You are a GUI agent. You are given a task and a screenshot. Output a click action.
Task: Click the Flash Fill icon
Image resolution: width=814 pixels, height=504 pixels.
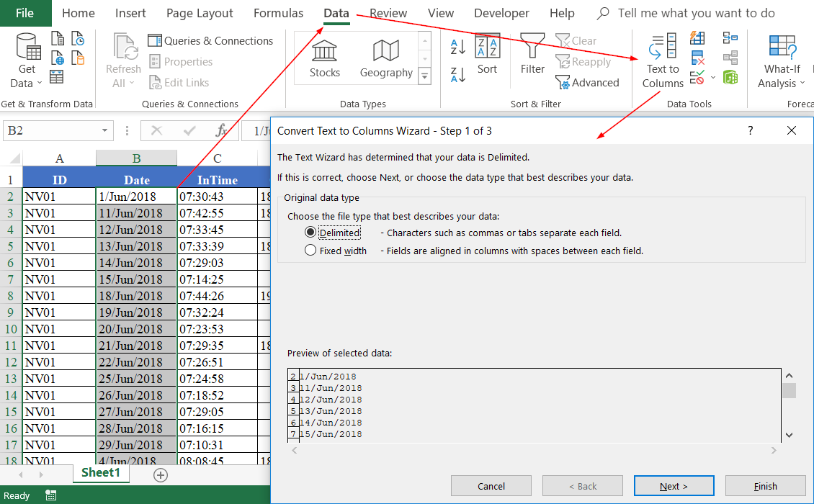tap(697, 38)
